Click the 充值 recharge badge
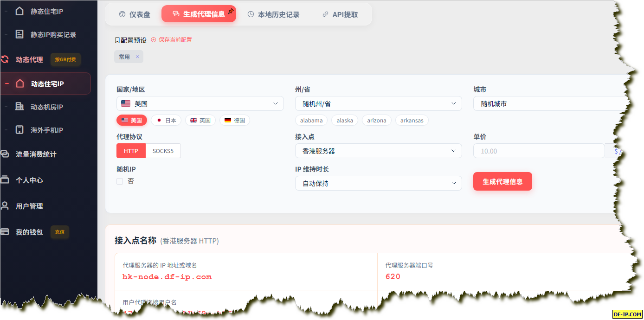 (60, 232)
